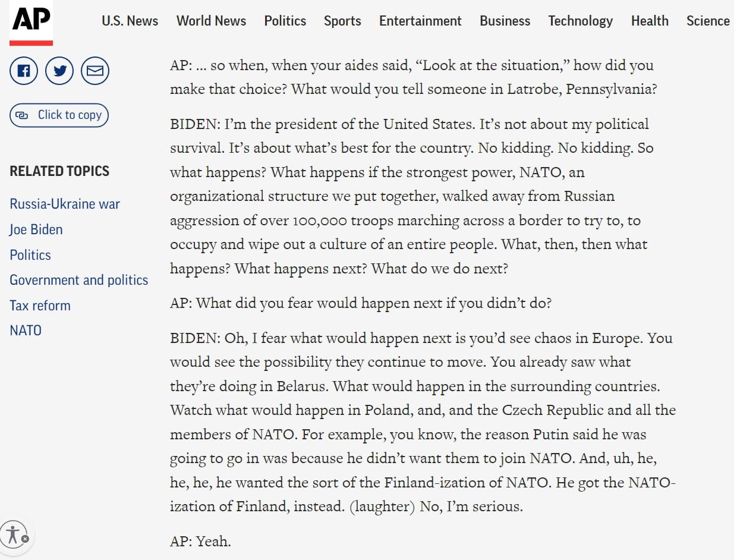Viewport: 734px width, 560px height.
Task: Open Russia-Ukraine war related topic
Action: 65,204
